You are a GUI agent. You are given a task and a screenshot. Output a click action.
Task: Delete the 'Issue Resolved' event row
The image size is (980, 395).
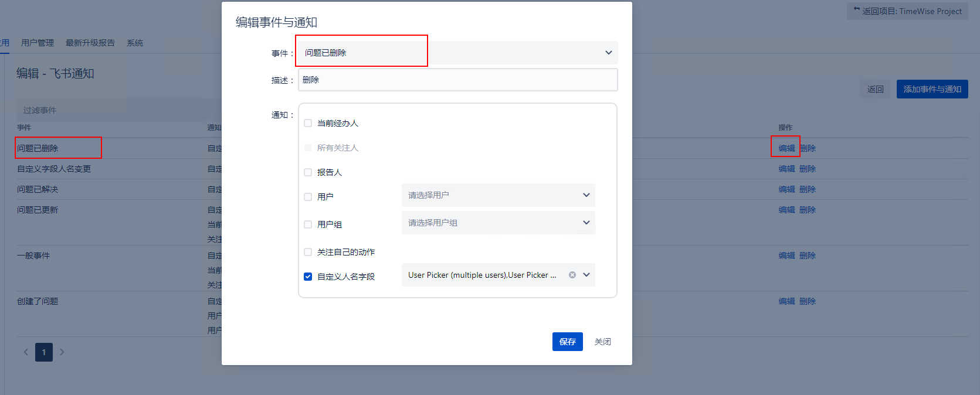(808, 189)
